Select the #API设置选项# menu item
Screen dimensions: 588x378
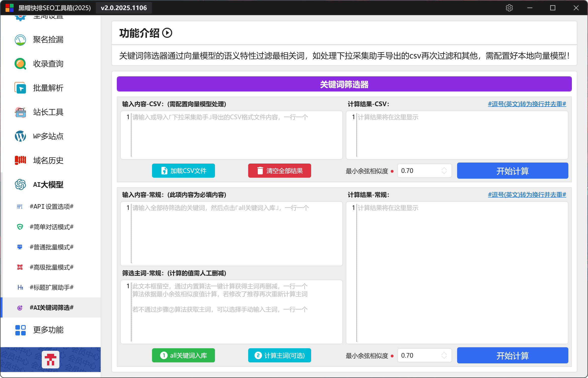point(51,207)
